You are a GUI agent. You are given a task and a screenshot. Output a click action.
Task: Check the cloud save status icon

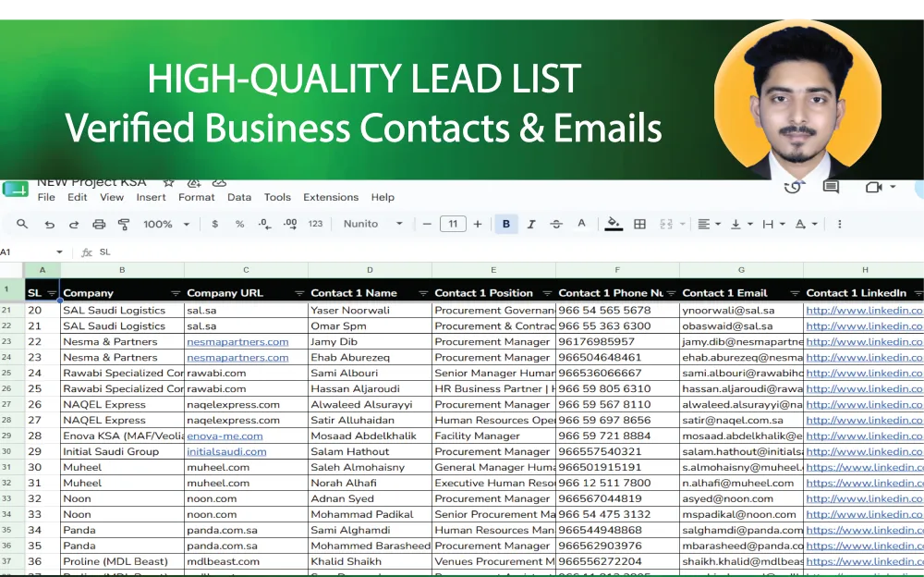tap(219, 183)
